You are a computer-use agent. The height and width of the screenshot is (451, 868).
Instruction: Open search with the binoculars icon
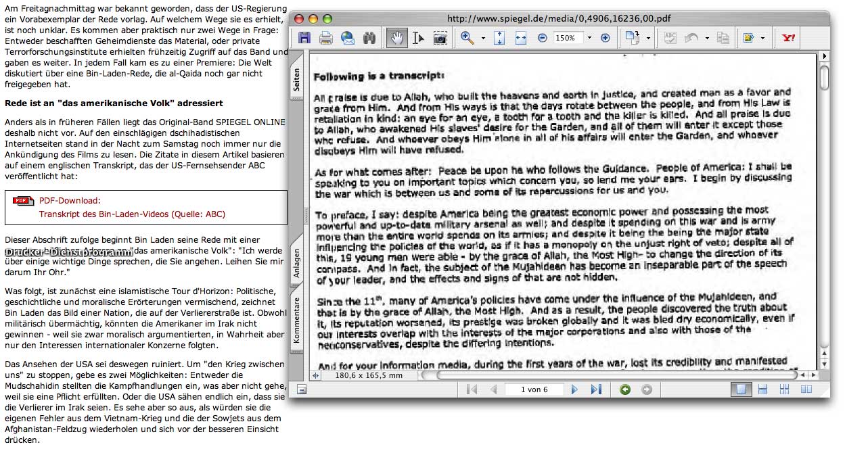(x=369, y=39)
